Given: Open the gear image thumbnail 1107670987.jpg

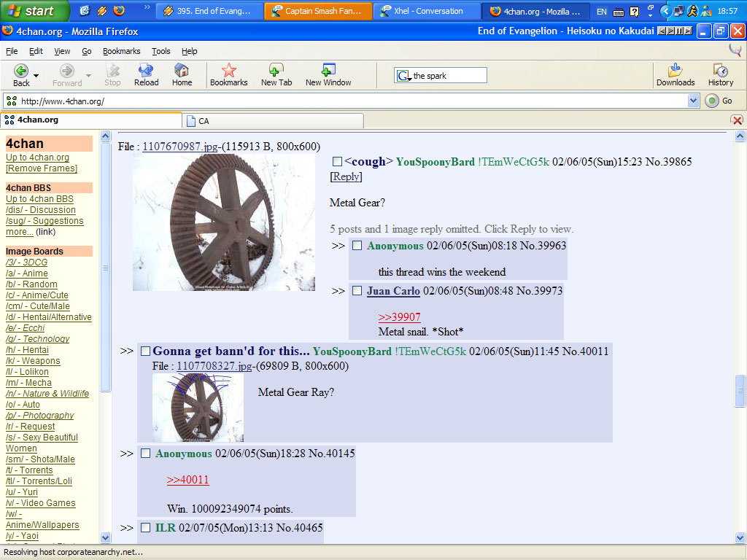Looking at the screenshot, I should tap(223, 226).
